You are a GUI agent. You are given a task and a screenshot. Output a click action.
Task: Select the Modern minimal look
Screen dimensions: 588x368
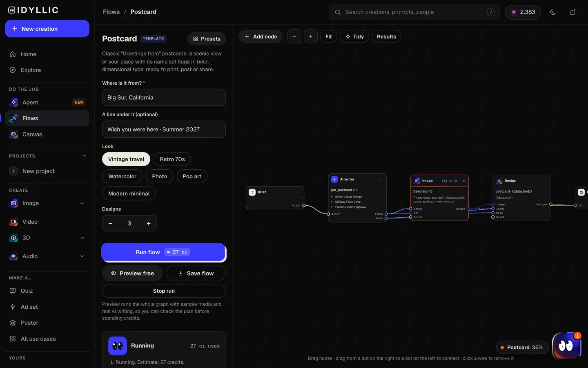coord(129,193)
